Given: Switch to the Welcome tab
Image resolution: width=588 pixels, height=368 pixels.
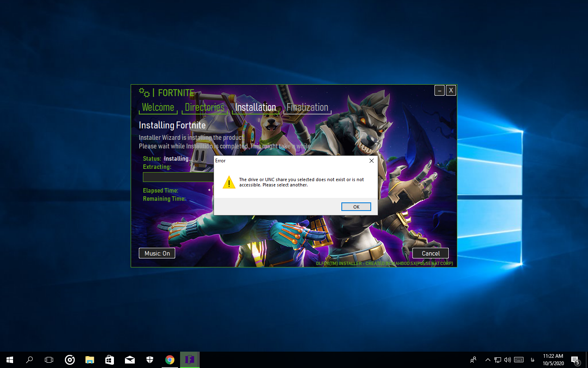Looking at the screenshot, I should [x=158, y=108].
